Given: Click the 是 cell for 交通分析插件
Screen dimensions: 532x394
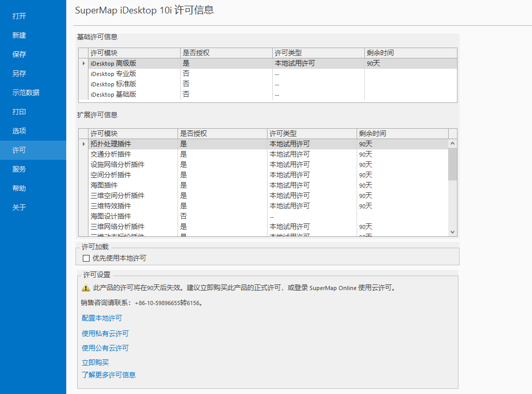Looking at the screenshot, I should [x=223, y=154].
